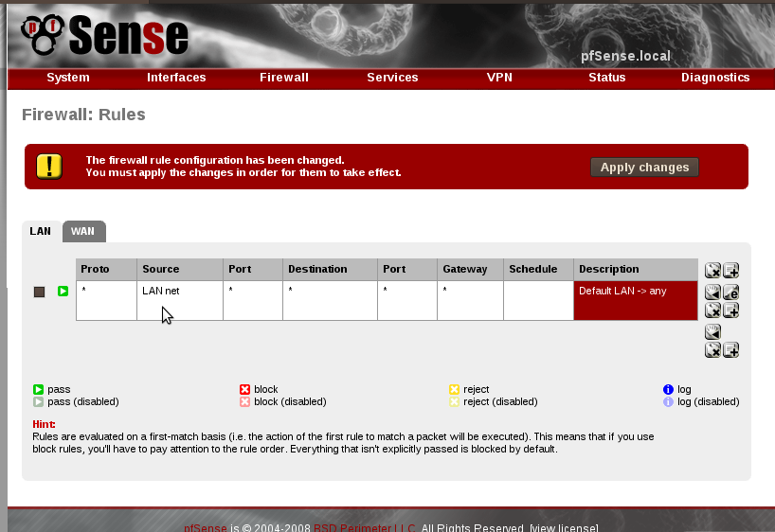The image size is (775, 532).
Task: Click the 'LAN net' source cell
Action: click(180, 300)
